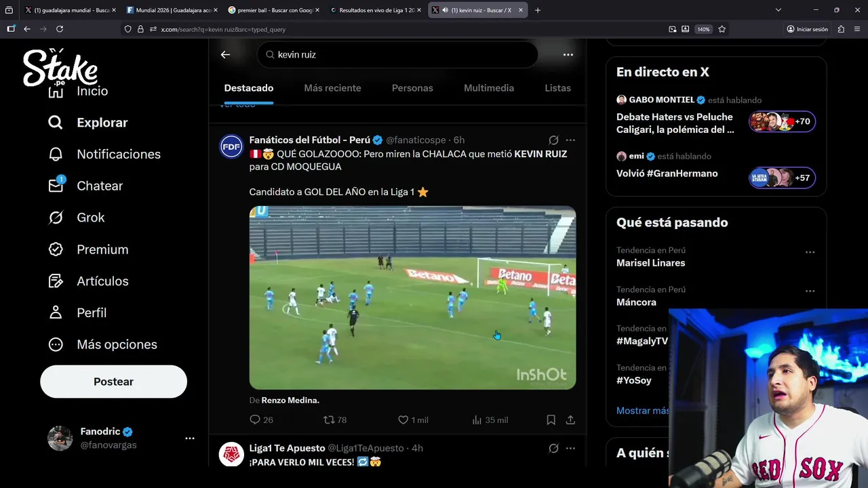Screen dimensions: 868x488
Task: Open Fanáticos del Fútbol profile avatar
Action: (x=231, y=146)
